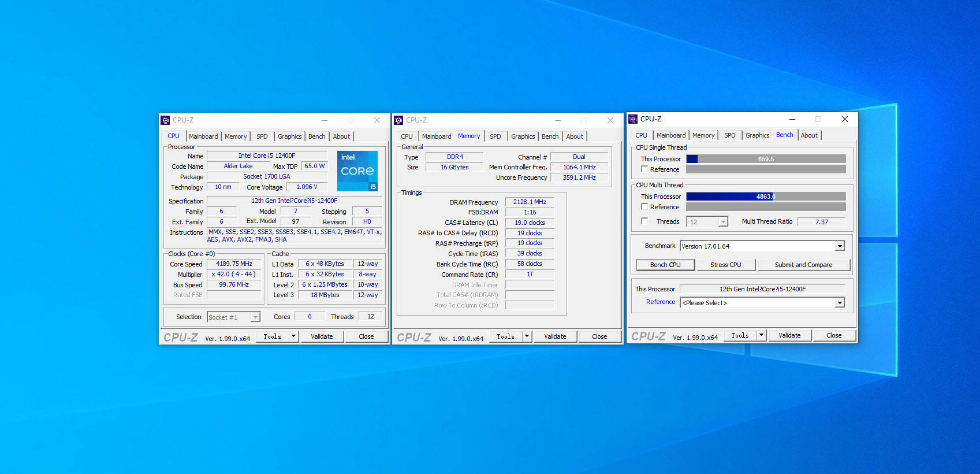
Task: Click the Intel Core i5 logo
Action: click(357, 171)
